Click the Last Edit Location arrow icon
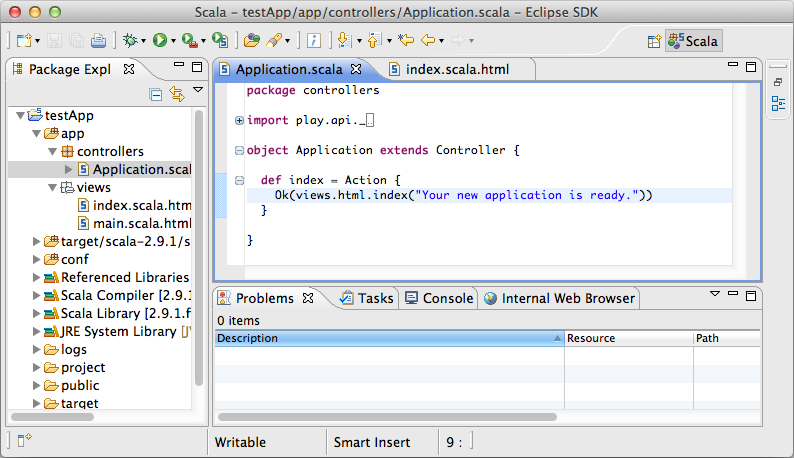The width and height of the screenshot is (794, 458). point(405,41)
